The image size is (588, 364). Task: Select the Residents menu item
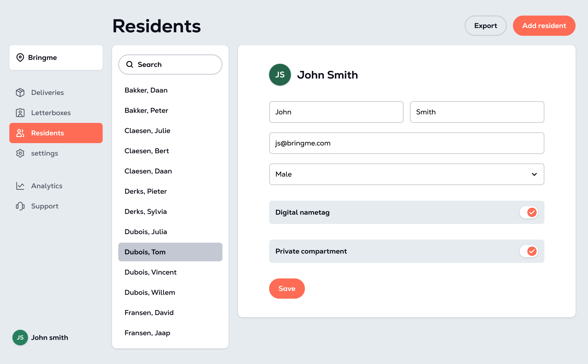coord(56,133)
